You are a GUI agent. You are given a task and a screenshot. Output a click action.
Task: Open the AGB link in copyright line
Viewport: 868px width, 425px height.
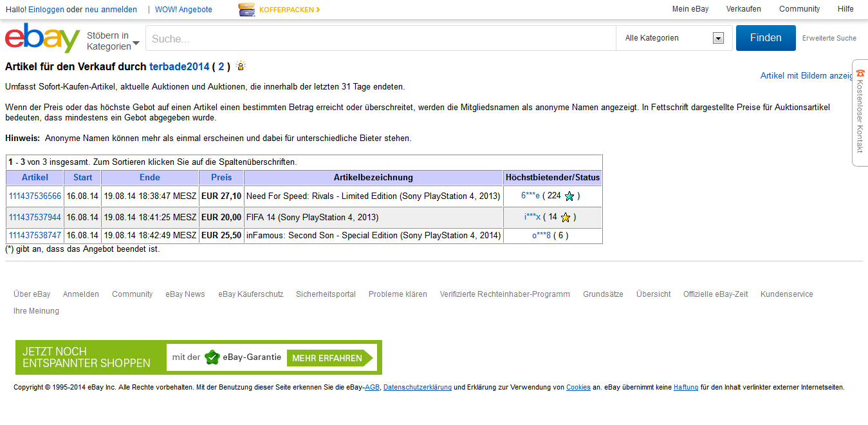tap(372, 388)
